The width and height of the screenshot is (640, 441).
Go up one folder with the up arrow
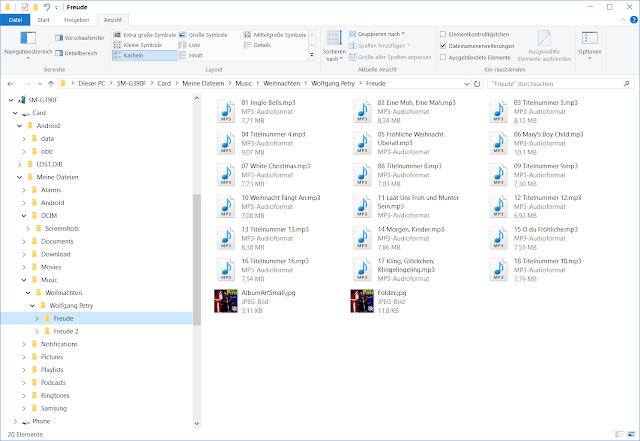[x=51, y=84]
